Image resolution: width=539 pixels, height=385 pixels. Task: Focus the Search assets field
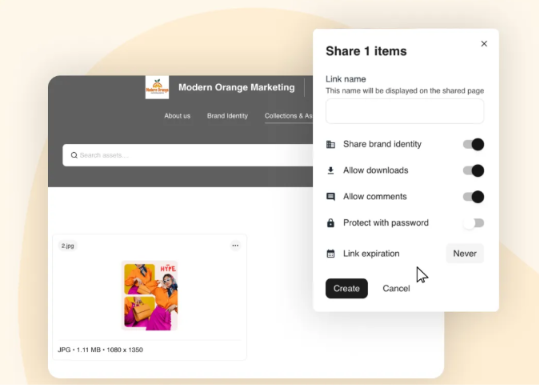pos(187,155)
